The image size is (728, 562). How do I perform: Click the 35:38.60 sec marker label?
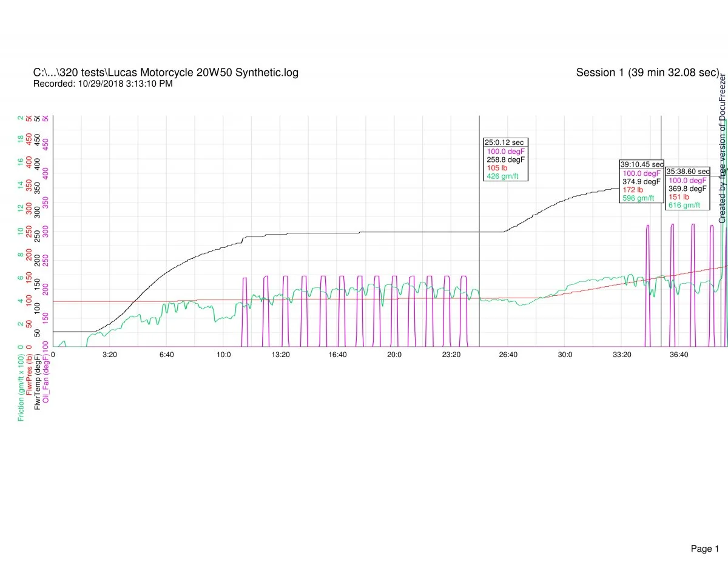tap(688, 172)
